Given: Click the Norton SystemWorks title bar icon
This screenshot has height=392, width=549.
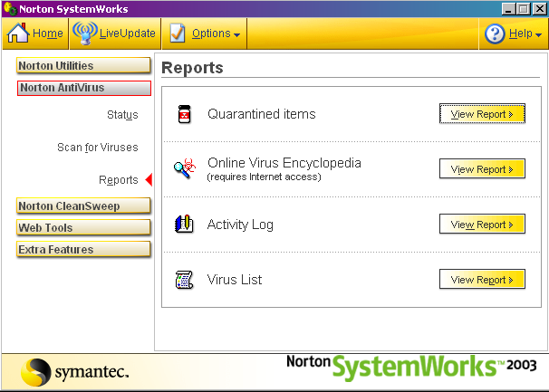Looking at the screenshot, I should tap(10, 8).
